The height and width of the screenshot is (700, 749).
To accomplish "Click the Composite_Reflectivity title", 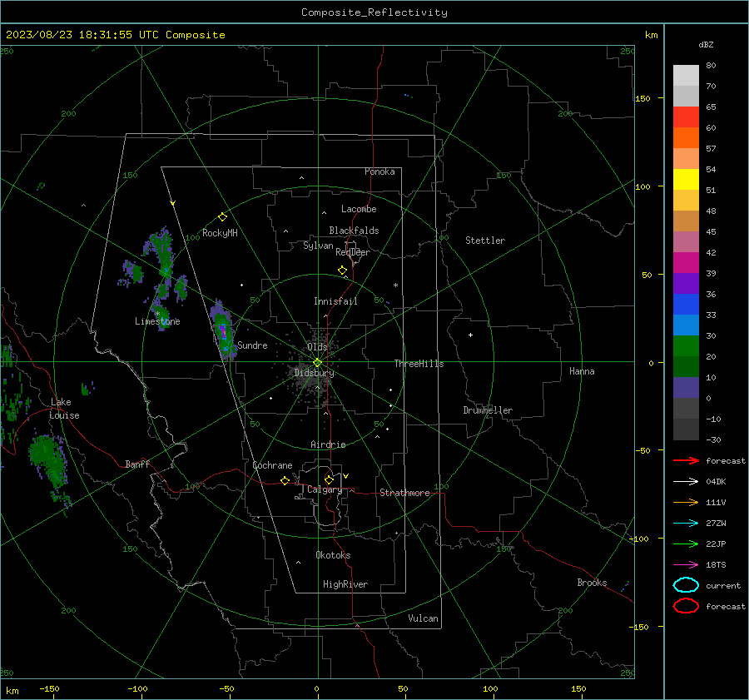I will 374,12.
